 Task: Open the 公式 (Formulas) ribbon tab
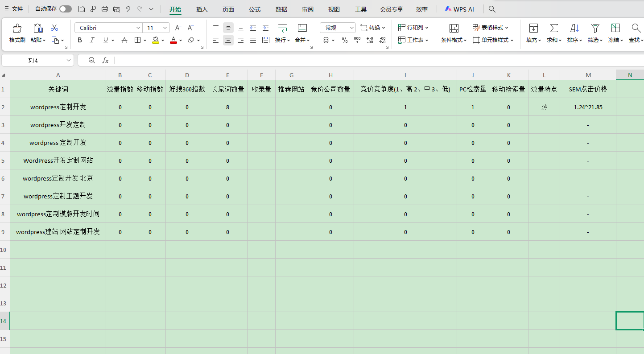point(255,9)
